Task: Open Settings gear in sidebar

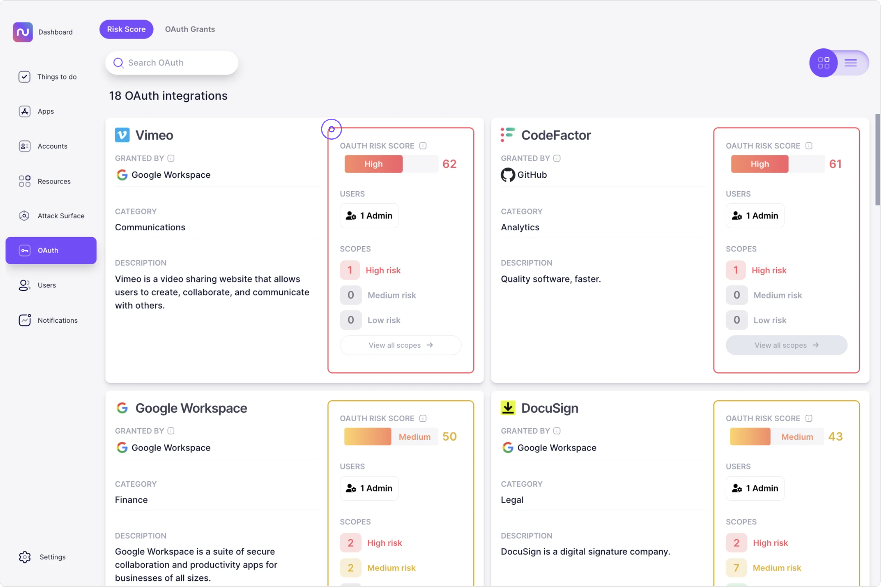Action: coord(25,558)
